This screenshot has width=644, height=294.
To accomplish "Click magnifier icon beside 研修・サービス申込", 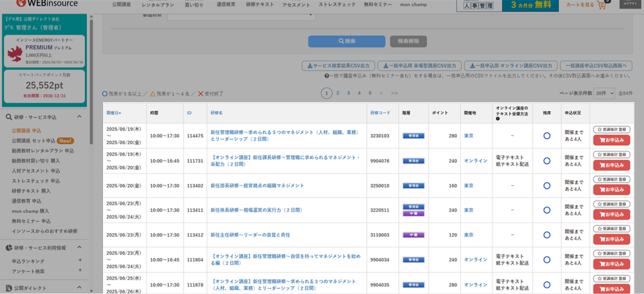I will [8, 117].
